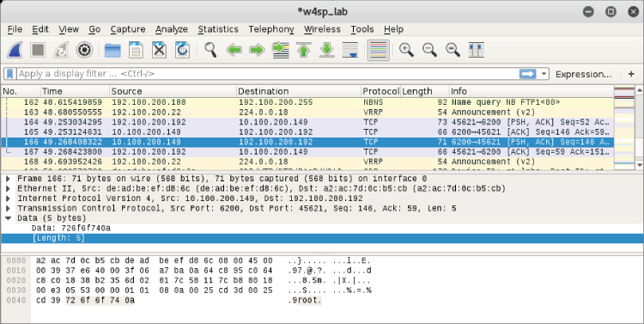Screen dimensions: 644x324
Task: Toggle packet colorization rules
Action: click(379, 50)
